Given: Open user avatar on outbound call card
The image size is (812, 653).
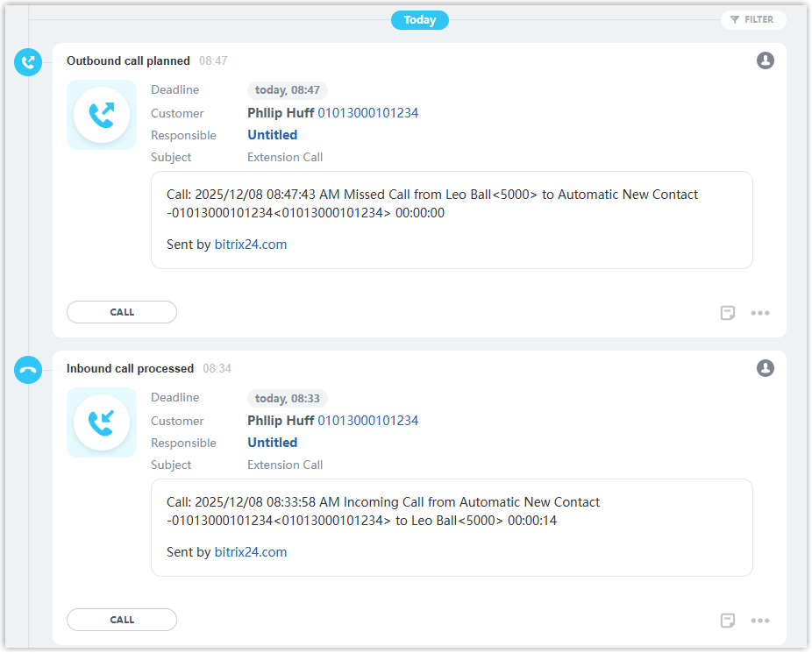Looking at the screenshot, I should click(766, 60).
